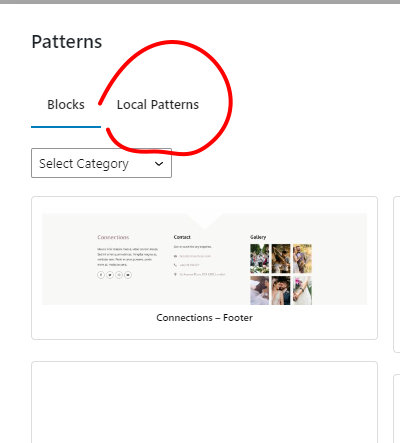The width and height of the screenshot is (400, 443).
Task: Open the Select Category dropdown
Action: (101, 163)
